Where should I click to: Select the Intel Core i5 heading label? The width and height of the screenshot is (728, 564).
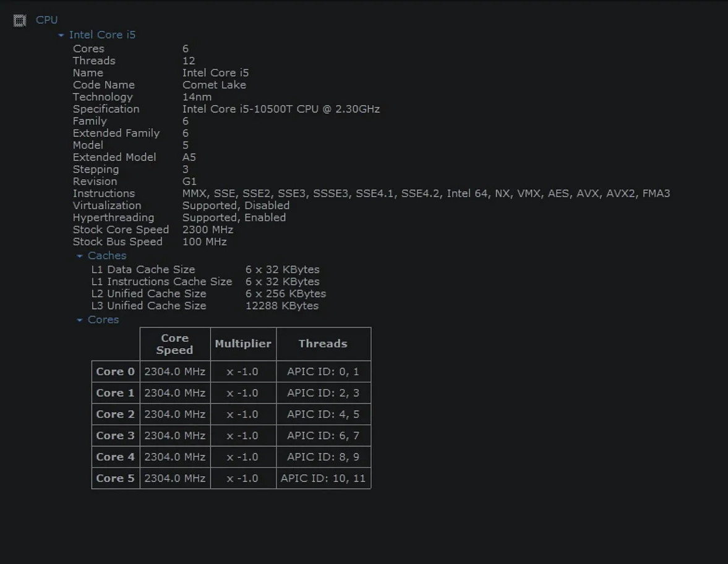(102, 35)
